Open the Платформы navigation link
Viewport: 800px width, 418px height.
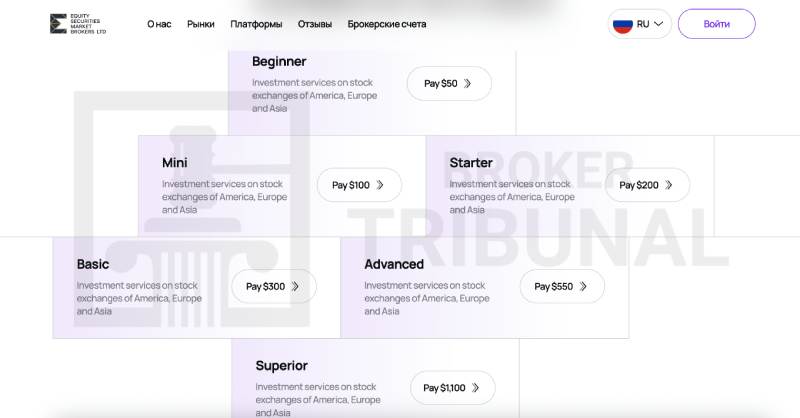(256, 24)
